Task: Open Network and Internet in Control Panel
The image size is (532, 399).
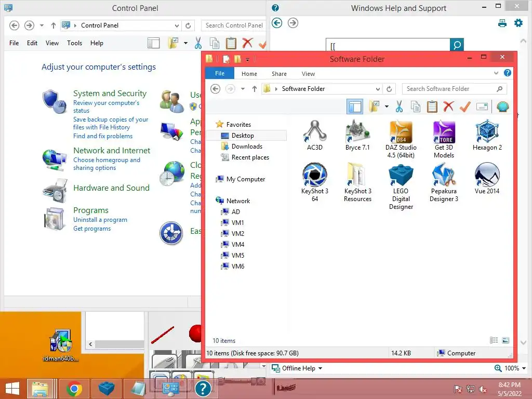Action: (x=112, y=150)
